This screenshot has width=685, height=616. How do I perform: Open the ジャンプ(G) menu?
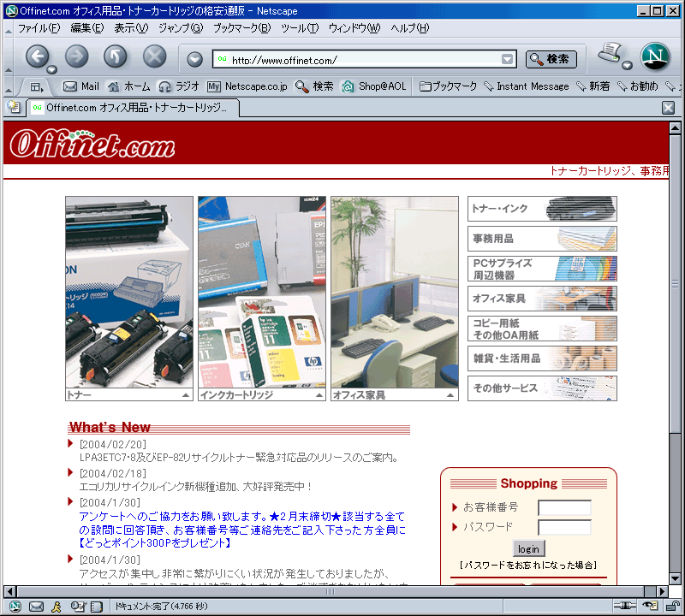click(181, 28)
